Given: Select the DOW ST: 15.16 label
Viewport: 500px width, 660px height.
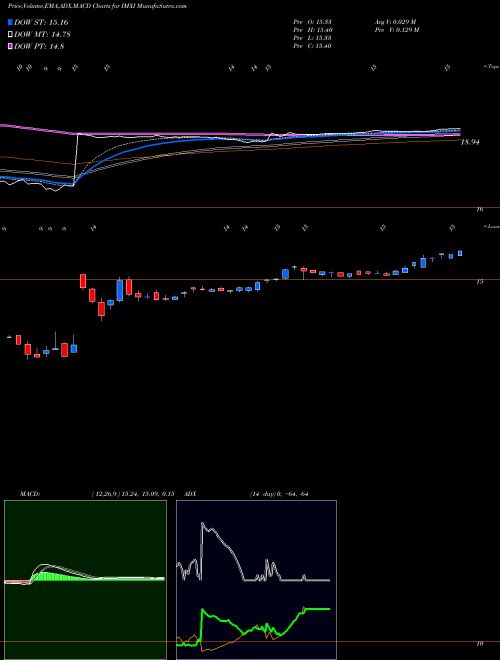Looking at the screenshot, I should pos(41,22).
